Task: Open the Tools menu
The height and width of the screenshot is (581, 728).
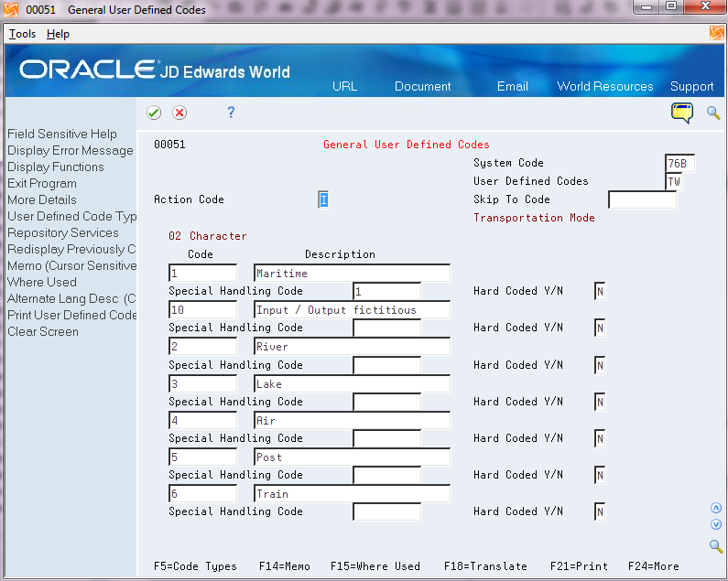Action: click(x=22, y=34)
